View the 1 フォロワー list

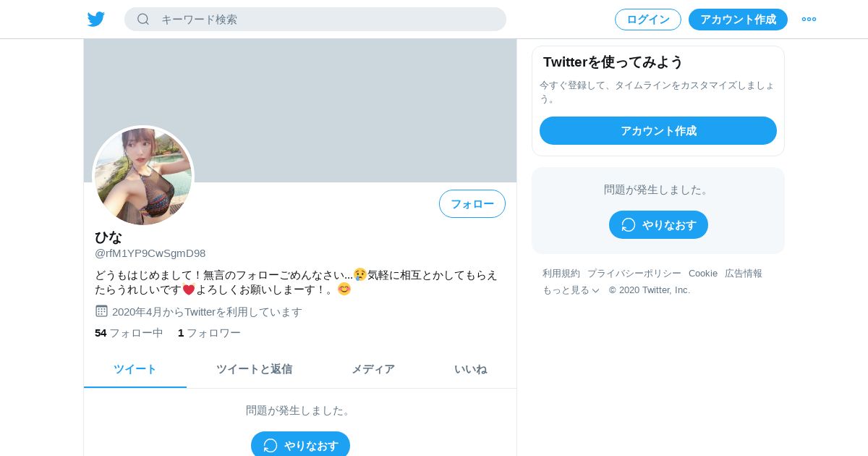pos(209,333)
